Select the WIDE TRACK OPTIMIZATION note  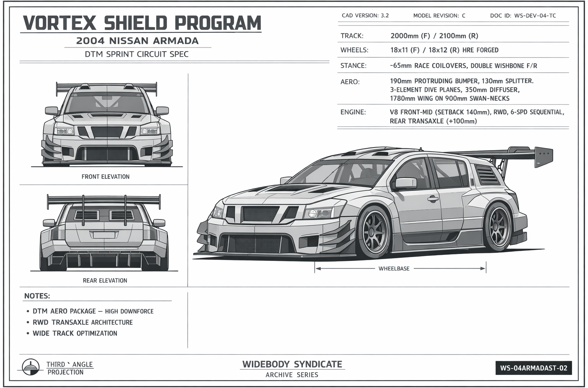[x=75, y=333]
